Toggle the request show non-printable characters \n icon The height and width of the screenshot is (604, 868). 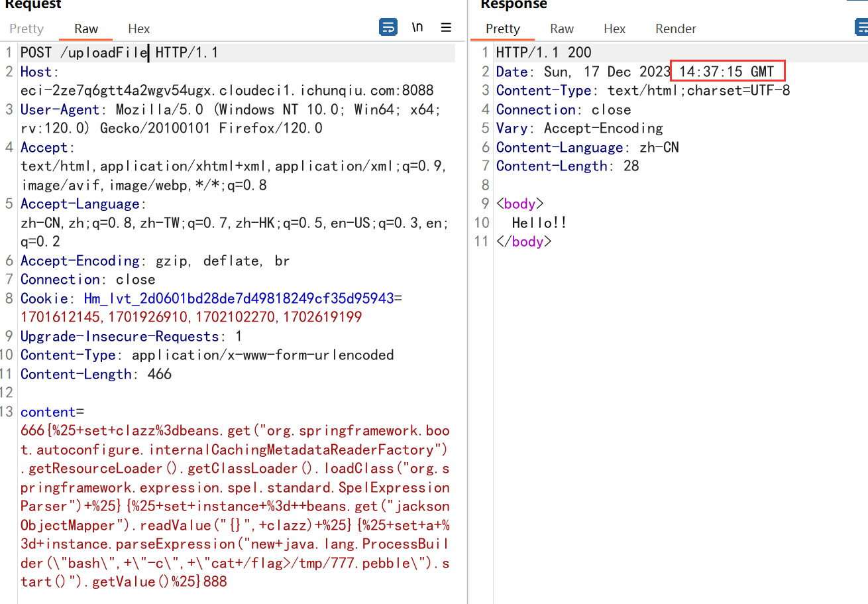[417, 27]
